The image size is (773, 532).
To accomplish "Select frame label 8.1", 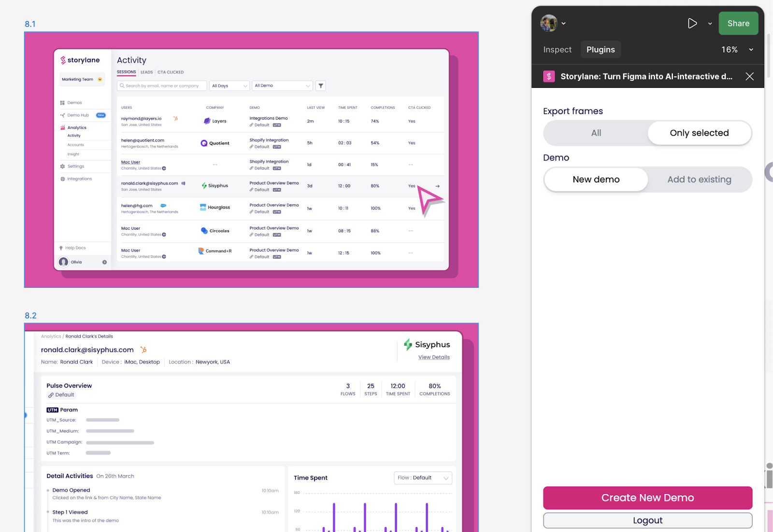I will pyautogui.click(x=30, y=24).
